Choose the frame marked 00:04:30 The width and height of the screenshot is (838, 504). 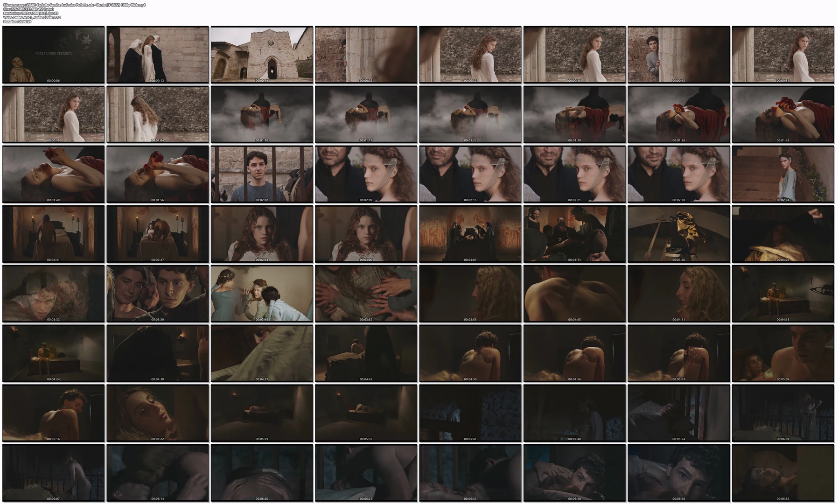[x=158, y=353]
